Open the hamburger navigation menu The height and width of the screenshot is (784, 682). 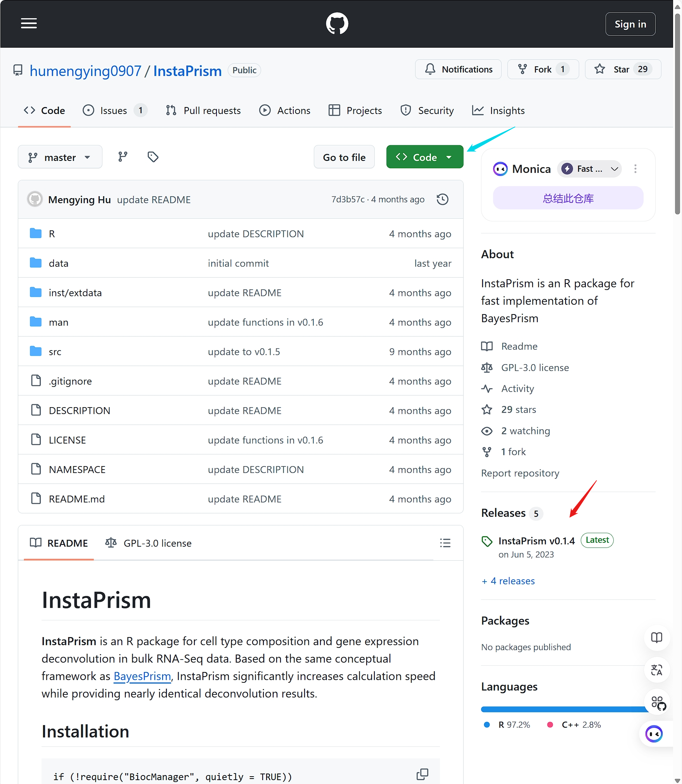point(29,24)
